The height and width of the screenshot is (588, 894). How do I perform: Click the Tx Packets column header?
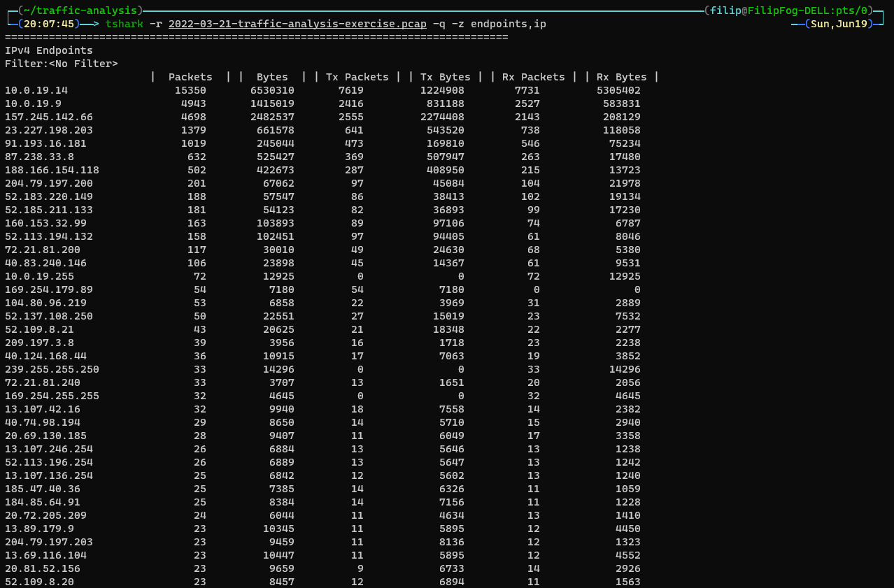click(357, 77)
